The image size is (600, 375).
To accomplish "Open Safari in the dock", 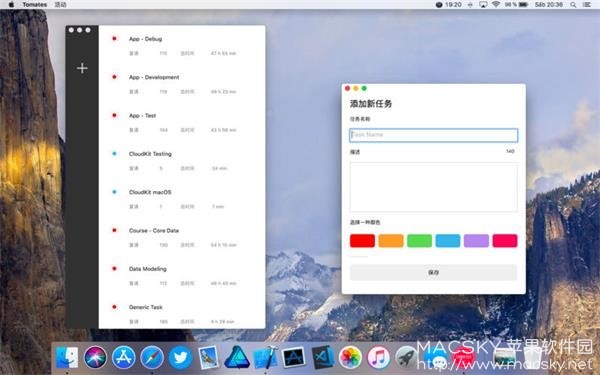I will [x=152, y=357].
